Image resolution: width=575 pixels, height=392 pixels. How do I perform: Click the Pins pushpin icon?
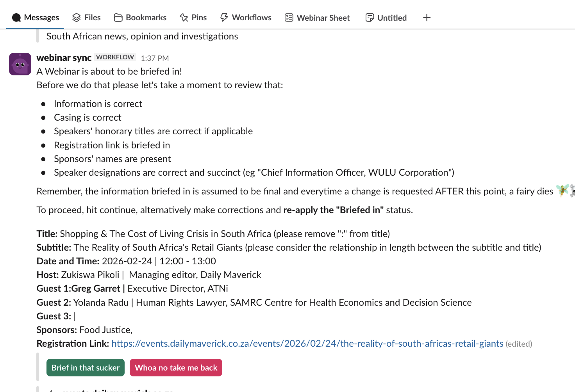click(x=184, y=18)
